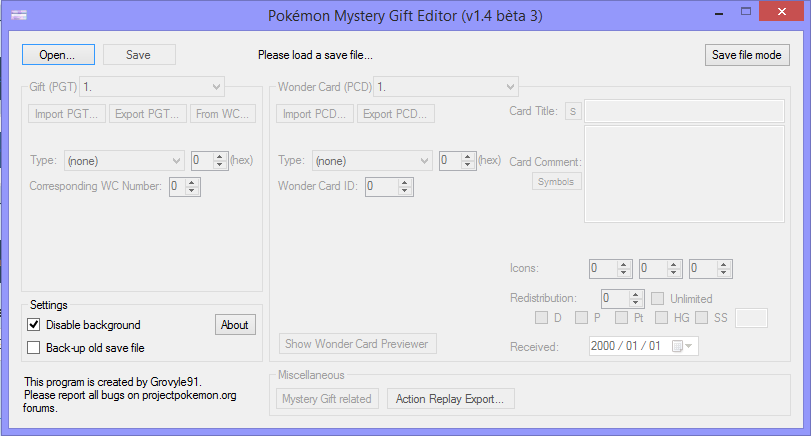Click the Open... button
811x436 pixels.
(x=58, y=55)
